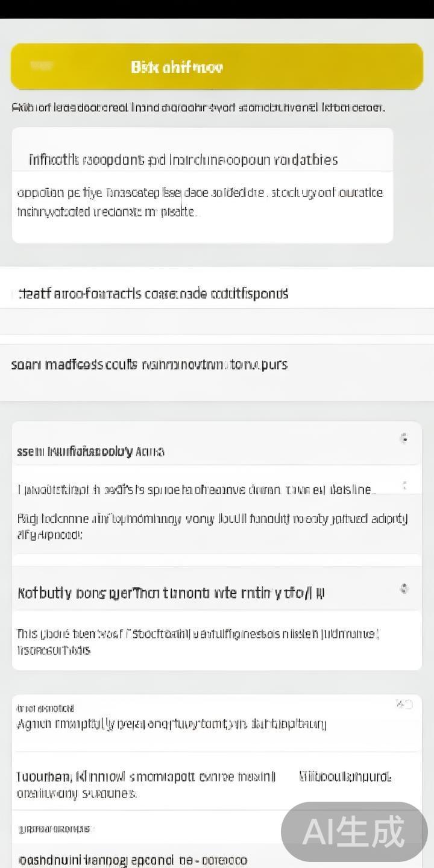Tap the top-right corner icon of the 'Agnon' card

[x=404, y=704]
